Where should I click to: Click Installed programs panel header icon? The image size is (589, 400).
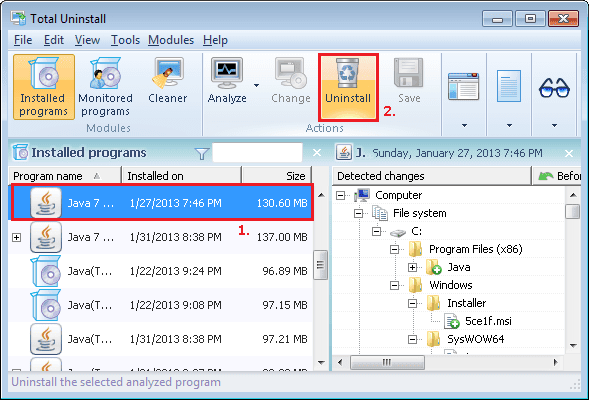20,152
